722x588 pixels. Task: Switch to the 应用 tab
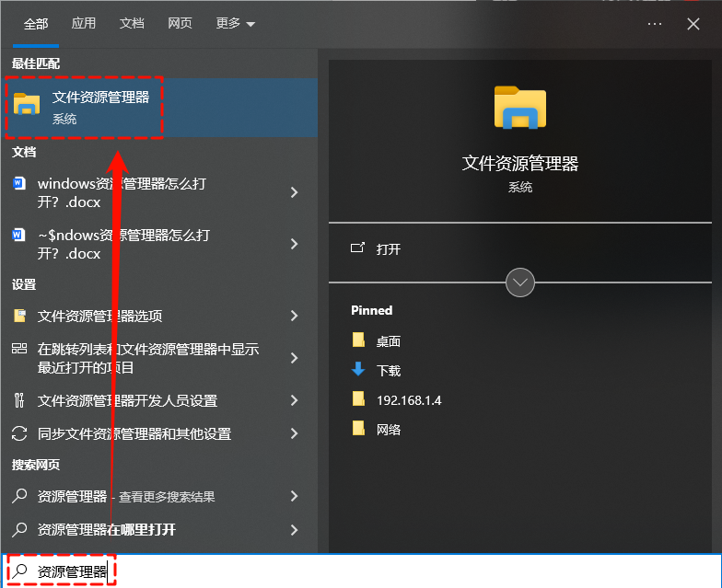click(83, 24)
